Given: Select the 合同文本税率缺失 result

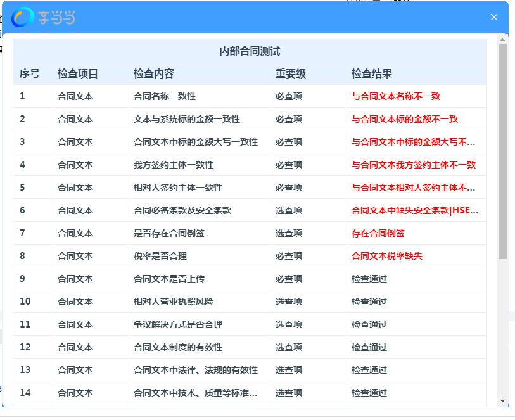Looking at the screenshot, I should (387, 256).
